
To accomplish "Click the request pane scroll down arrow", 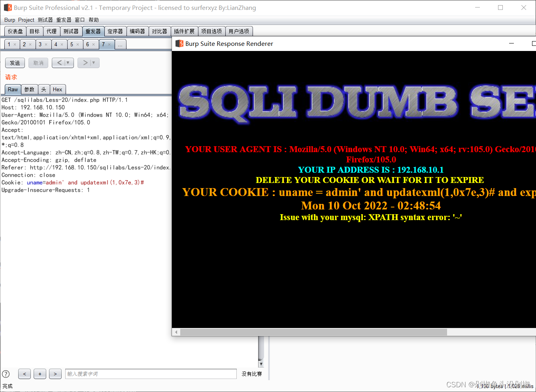I will click(x=261, y=364).
